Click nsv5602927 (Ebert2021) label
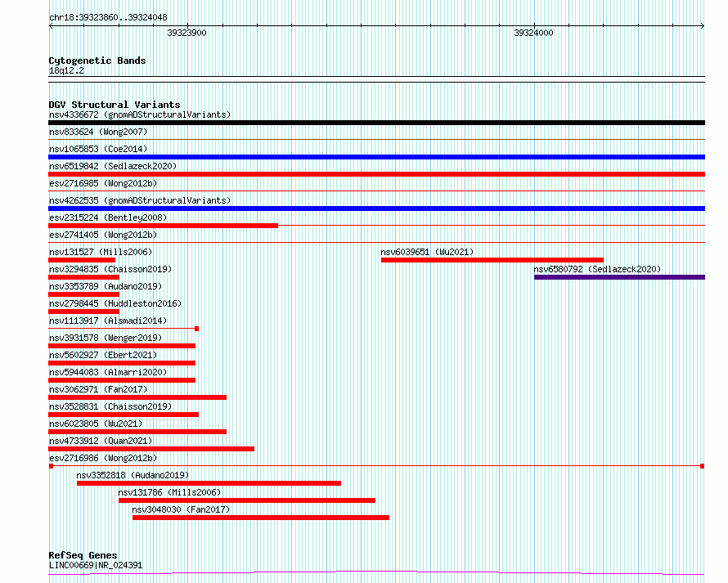The width and height of the screenshot is (728, 583). click(103, 355)
